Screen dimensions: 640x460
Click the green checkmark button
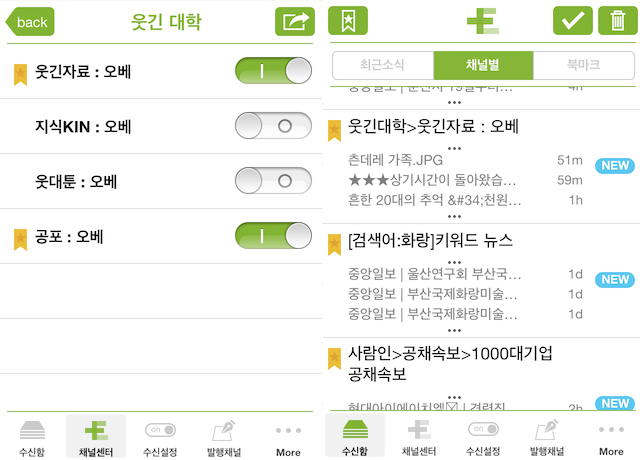(x=573, y=20)
